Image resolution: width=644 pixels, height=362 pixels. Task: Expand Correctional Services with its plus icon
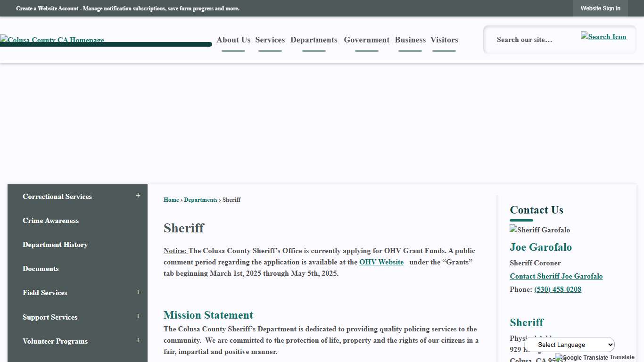tap(138, 195)
